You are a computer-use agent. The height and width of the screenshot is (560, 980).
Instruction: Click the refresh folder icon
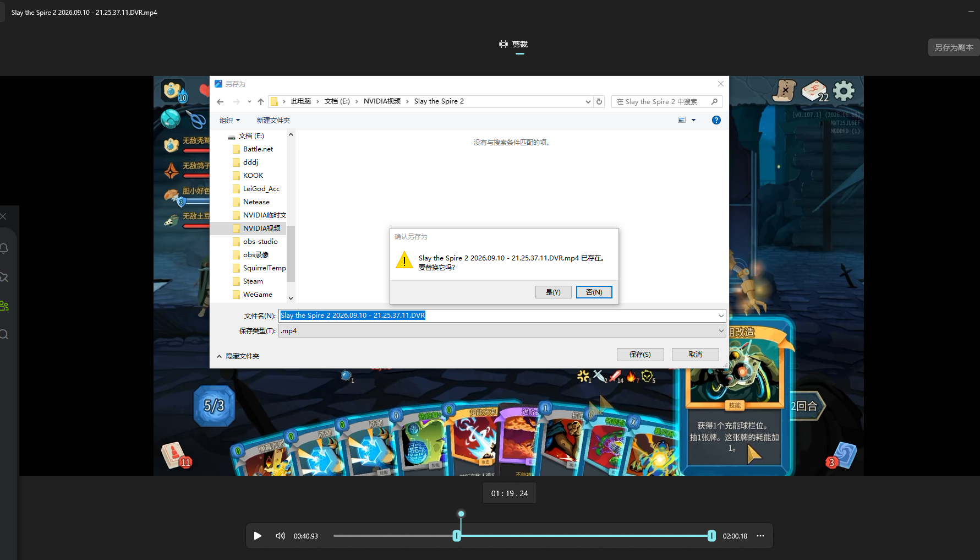click(599, 101)
